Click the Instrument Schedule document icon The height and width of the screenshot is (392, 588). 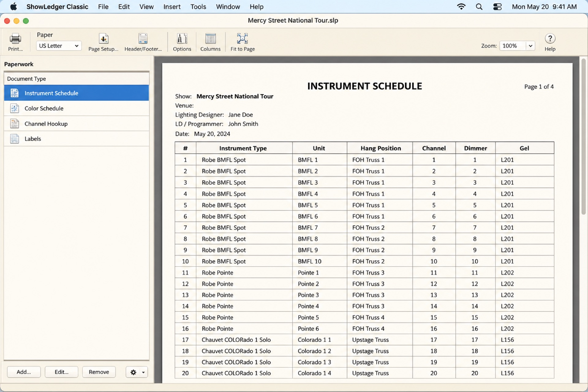(14, 93)
